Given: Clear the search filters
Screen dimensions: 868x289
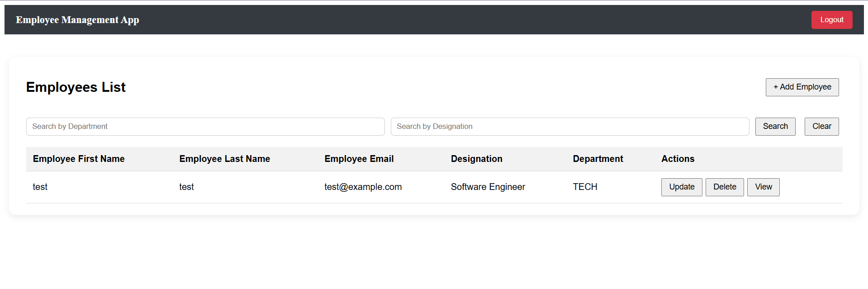Looking at the screenshot, I should tap(821, 127).
